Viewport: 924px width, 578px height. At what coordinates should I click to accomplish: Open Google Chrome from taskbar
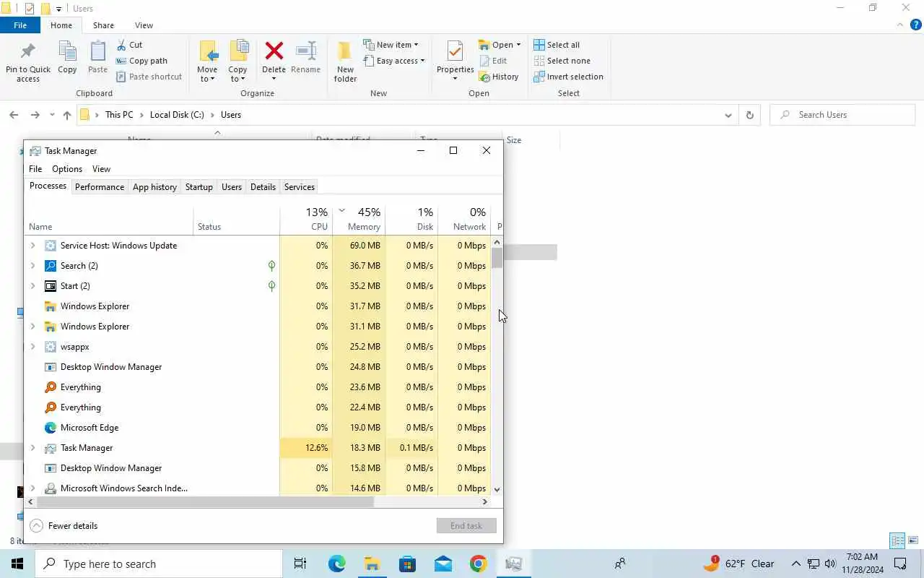[478, 564]
